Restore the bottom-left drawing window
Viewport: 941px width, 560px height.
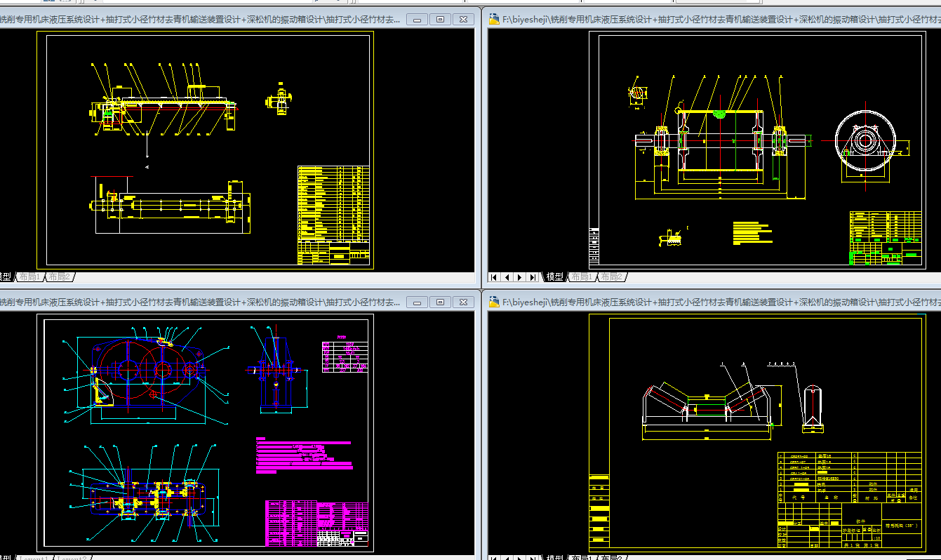coord(440,302)
